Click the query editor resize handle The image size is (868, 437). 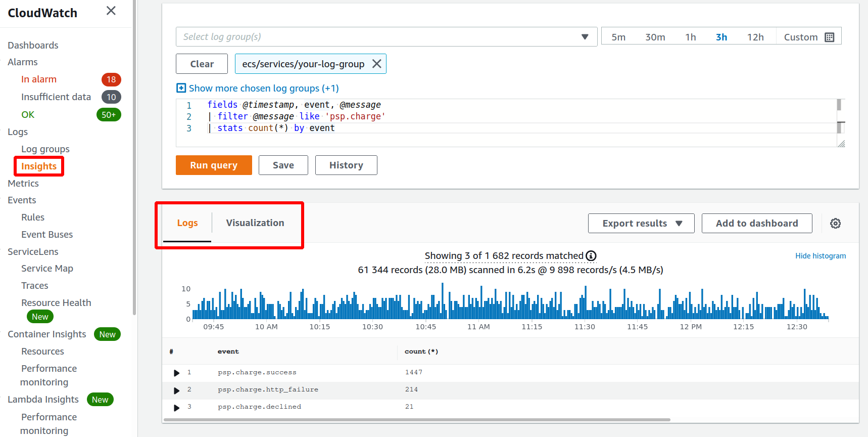(x=841, y=144)
